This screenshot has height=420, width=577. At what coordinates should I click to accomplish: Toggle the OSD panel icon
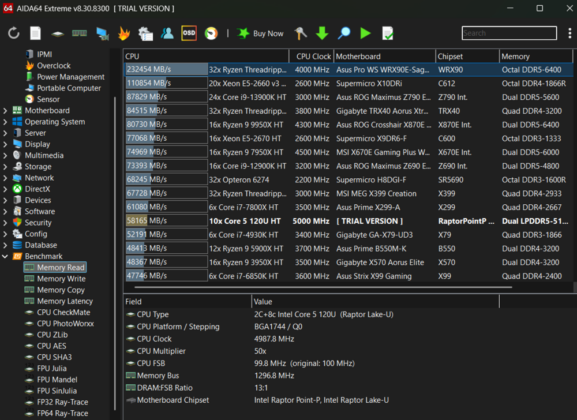point(189,33)
